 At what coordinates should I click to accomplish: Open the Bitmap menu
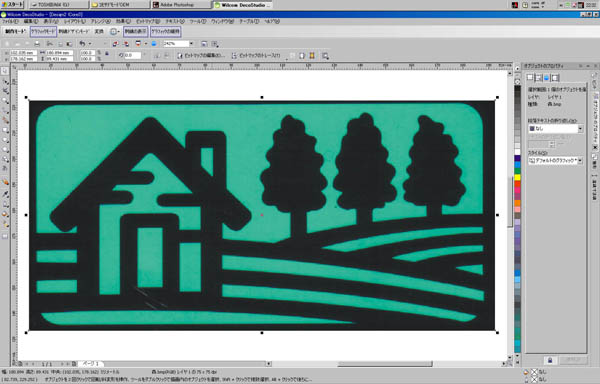click(148, 22)
